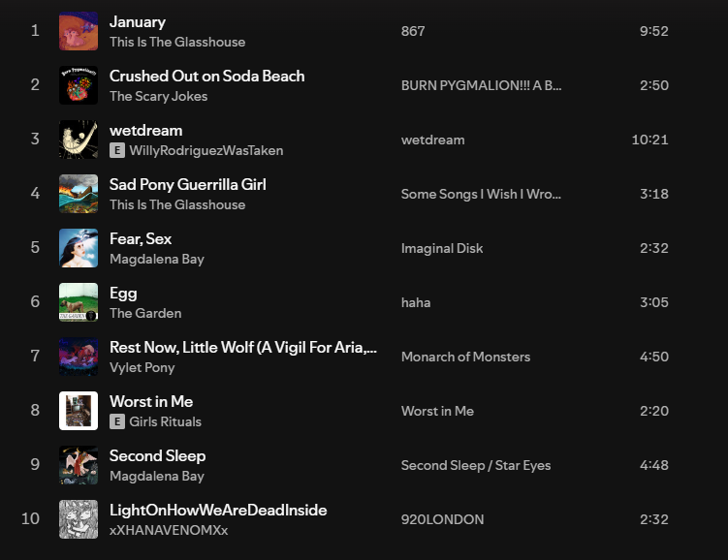The height and width of the screenshot is (560, 728).
Task: Open album BURN PYGMALION!!! A B...
Action: (481, 85)
